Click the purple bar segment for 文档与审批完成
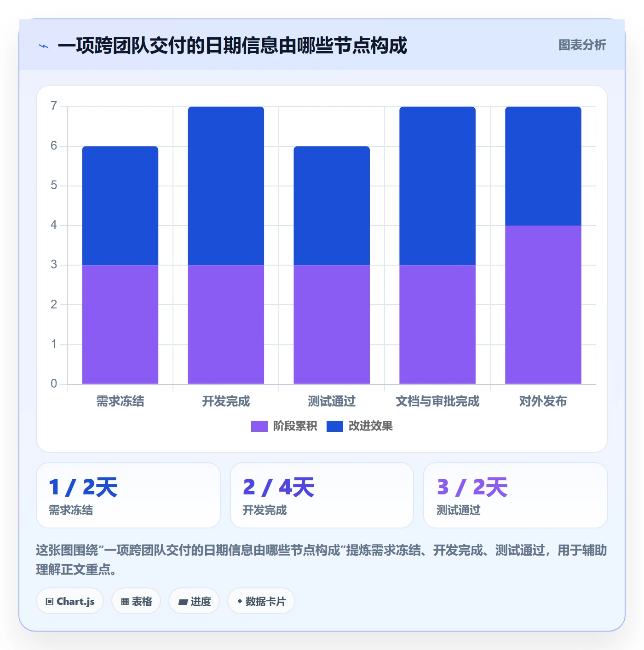 [x=437, y=325]
